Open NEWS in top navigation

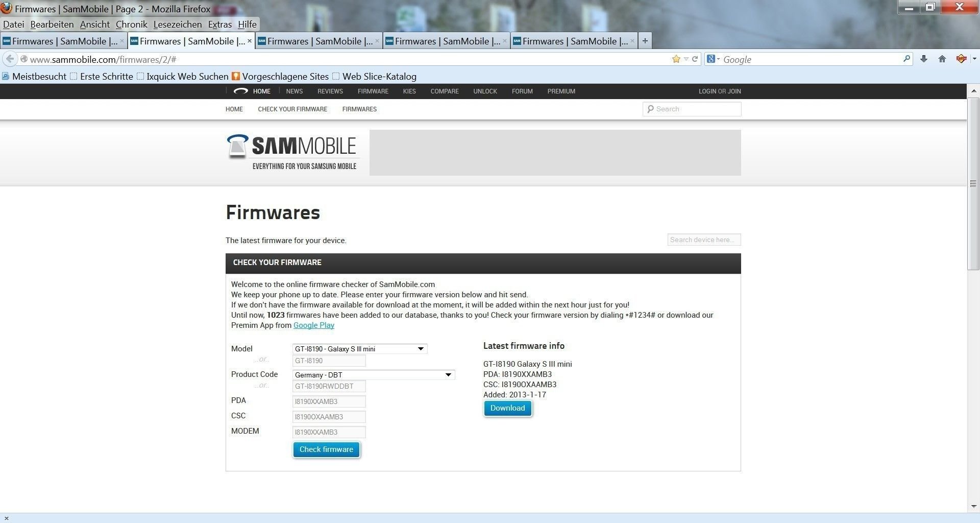point(295,91)
